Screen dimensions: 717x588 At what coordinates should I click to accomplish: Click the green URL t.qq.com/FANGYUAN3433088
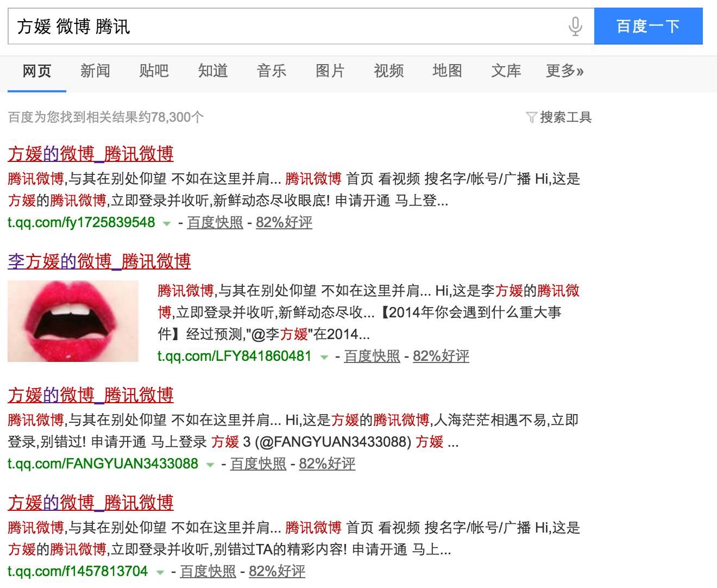103,464
